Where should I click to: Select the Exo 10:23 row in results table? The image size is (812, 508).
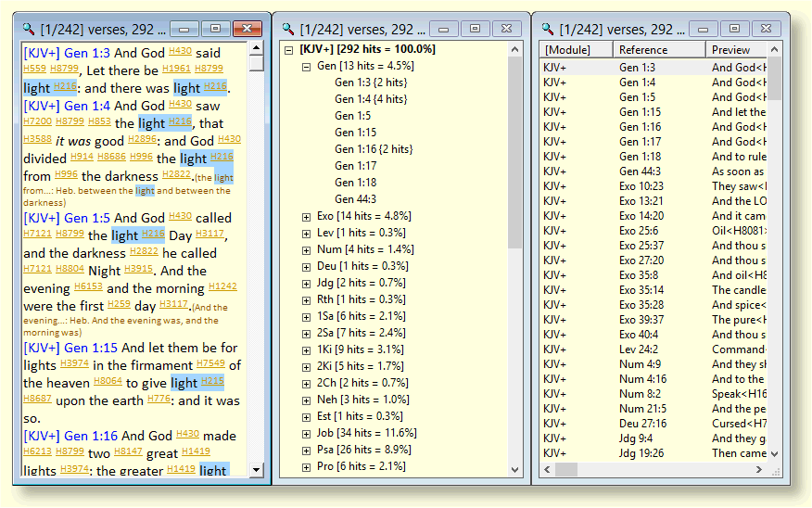click(653, 186)
